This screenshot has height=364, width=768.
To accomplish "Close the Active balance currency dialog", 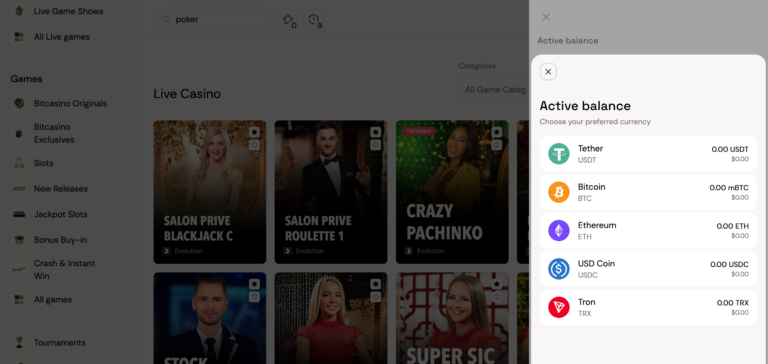I will point(548,72).
